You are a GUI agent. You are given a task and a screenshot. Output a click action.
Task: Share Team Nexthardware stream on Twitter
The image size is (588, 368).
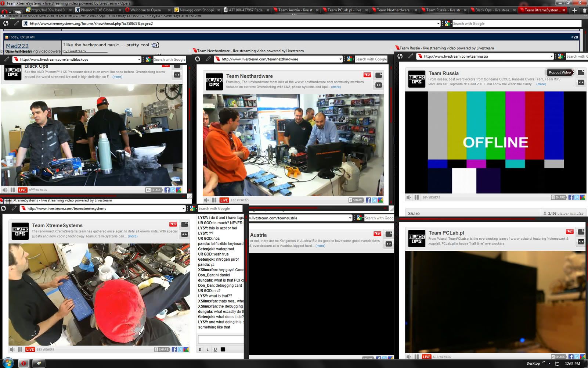click(374, 200)
